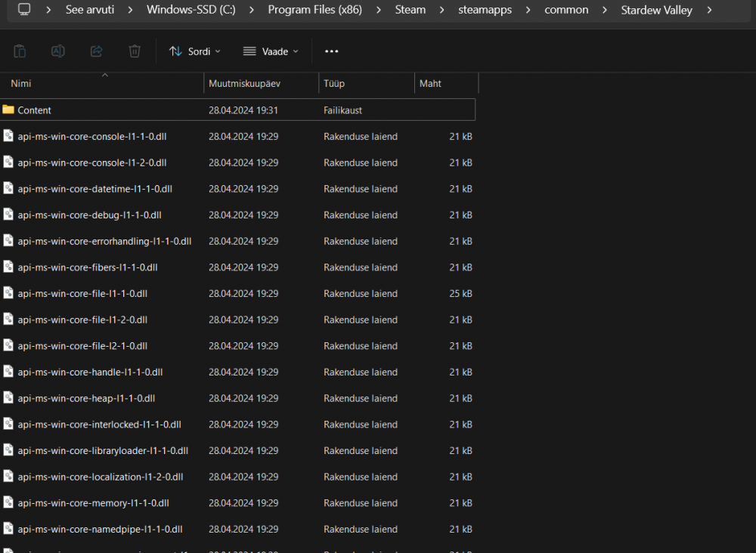Select file api-ms-win-core-file-l1-1-0.dll
The image size is (756, 553).
pyautogui.click(x=82, y=293)
